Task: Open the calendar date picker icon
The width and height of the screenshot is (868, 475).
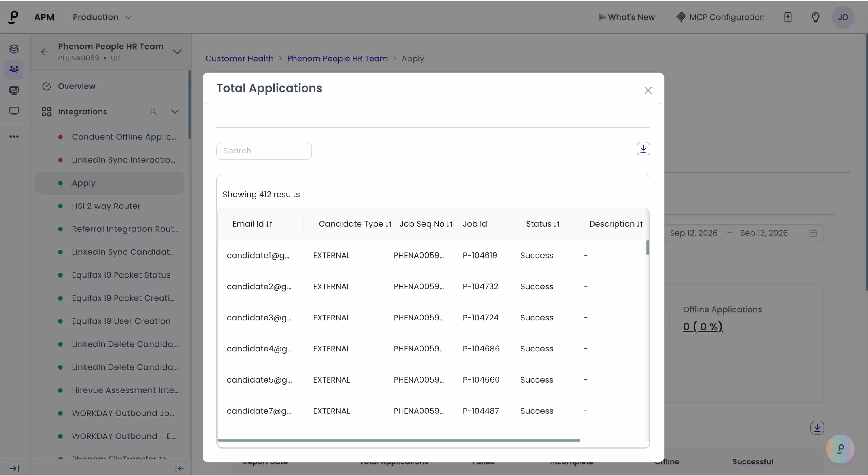Action: (813, 233)
